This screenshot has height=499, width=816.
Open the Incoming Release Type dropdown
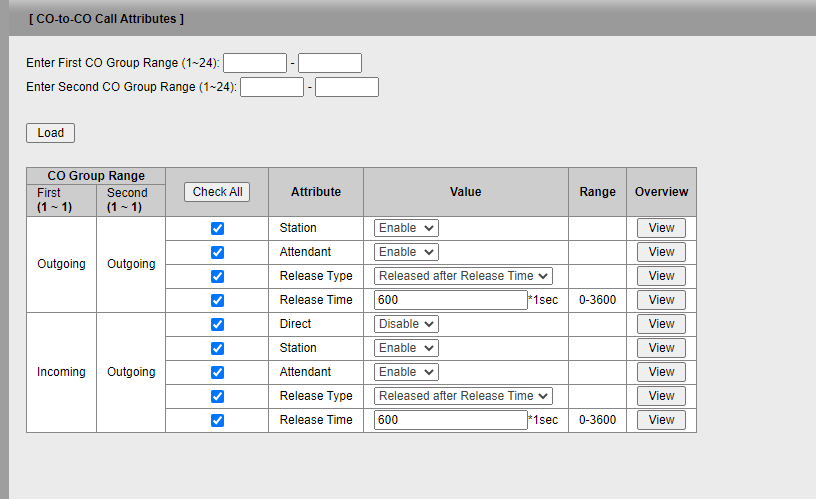click(x=463, y=396)
